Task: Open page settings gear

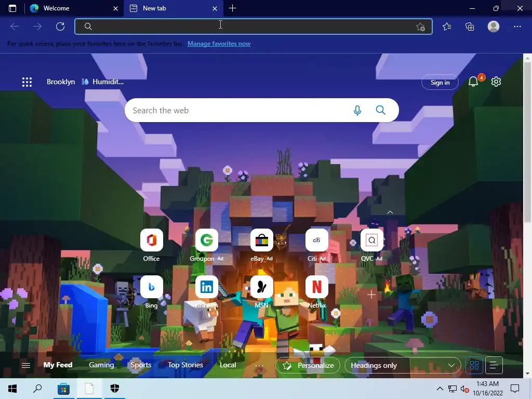Action: tap(496, 82)
